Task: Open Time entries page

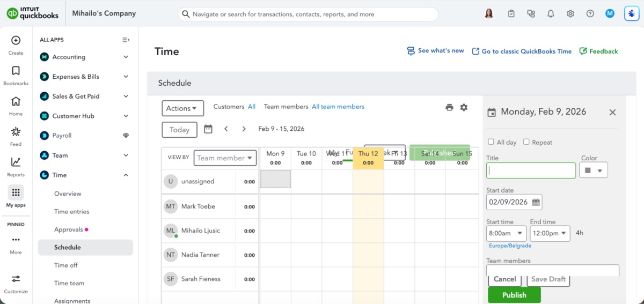Action: click(72, 212)
